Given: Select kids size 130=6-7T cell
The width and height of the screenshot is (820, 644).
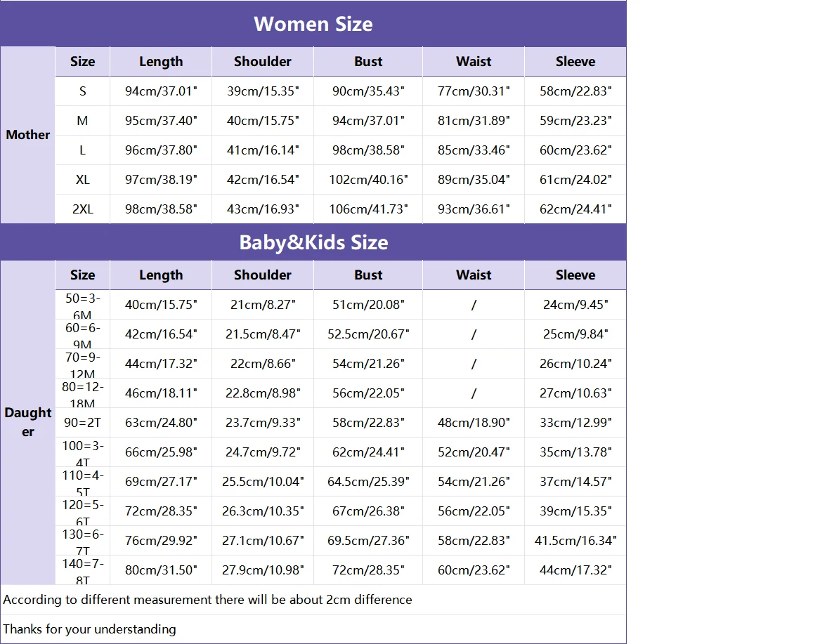Looking at the screenshot, I should click(x=83, y=541).
